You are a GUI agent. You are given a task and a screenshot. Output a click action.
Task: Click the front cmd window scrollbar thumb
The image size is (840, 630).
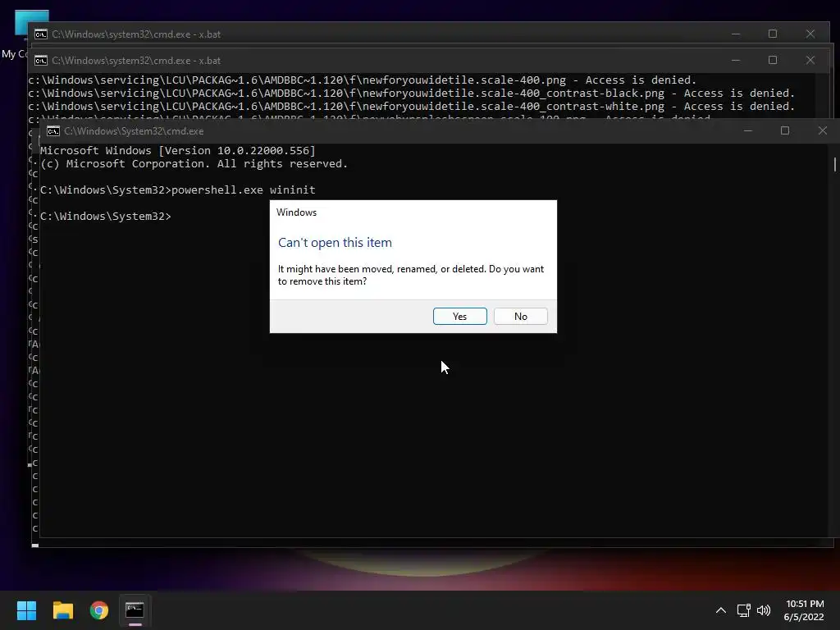point(834,164)
